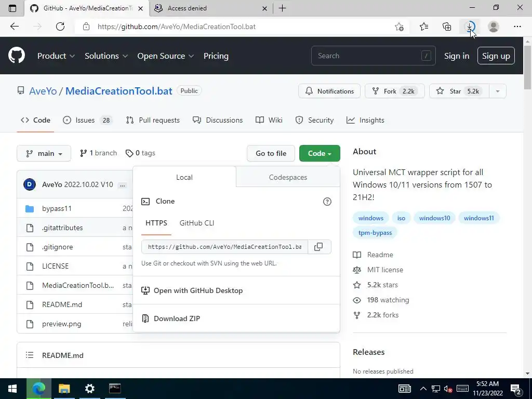
Task: Expand the Solutions menu
Action: tap(106, 56)
